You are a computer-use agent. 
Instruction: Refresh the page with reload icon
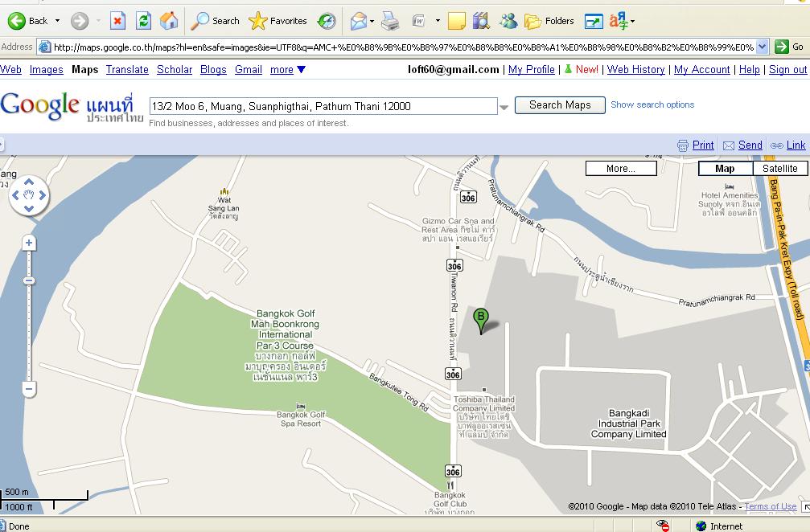143,21
